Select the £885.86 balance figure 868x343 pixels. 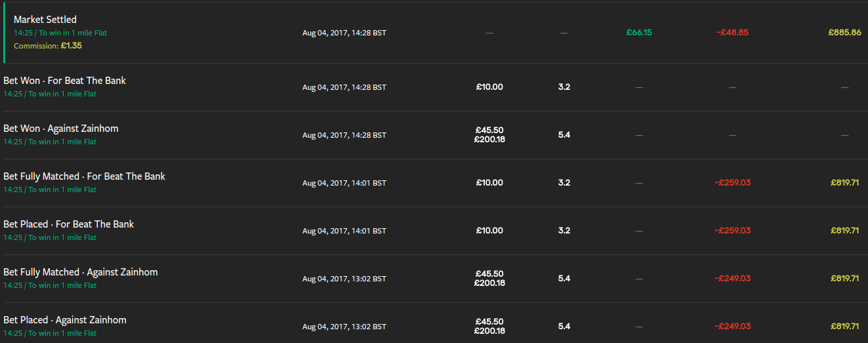(844, 32)
